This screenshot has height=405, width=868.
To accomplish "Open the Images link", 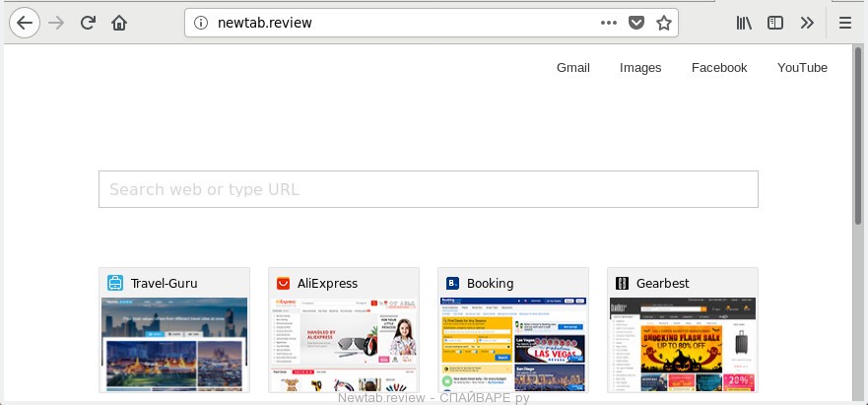I will tap(640, 68).
